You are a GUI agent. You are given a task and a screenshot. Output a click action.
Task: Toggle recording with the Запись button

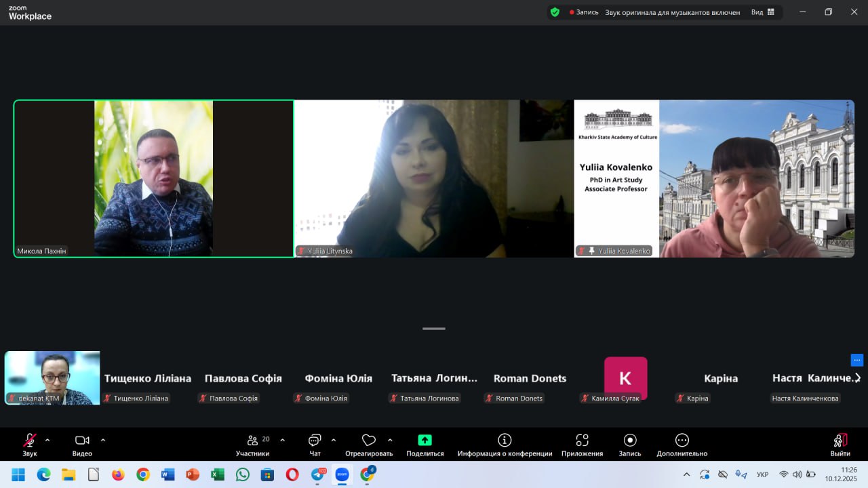point(630,441)
